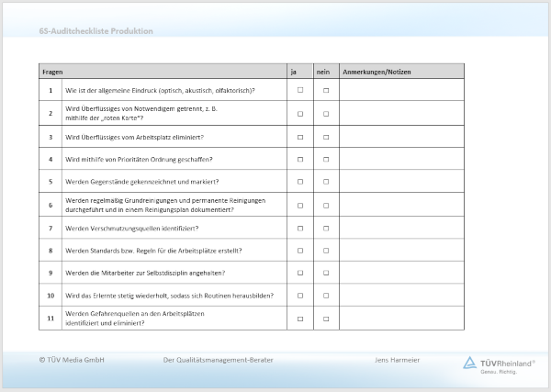Viewport: 551px width, 392px height.
Task: Select 'ja' for question 10 Routinen
Action: tap(300, 296)
